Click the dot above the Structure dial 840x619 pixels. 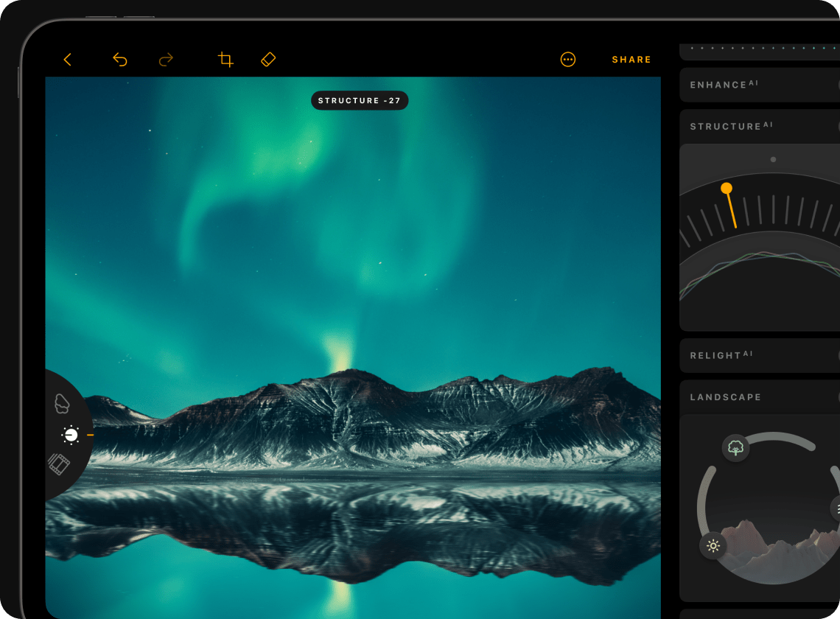tap(773, 159)
